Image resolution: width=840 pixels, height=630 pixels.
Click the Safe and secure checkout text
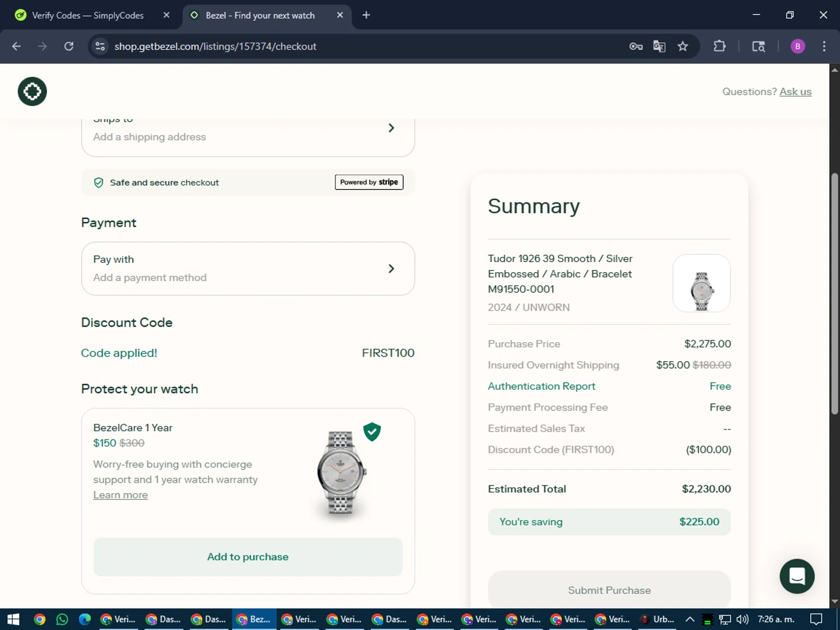coord(164,183)
